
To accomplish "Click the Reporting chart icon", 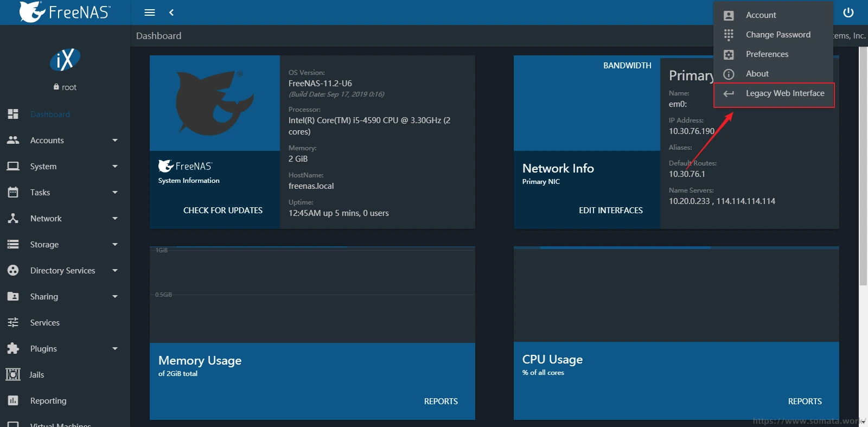I will point(13,400).
